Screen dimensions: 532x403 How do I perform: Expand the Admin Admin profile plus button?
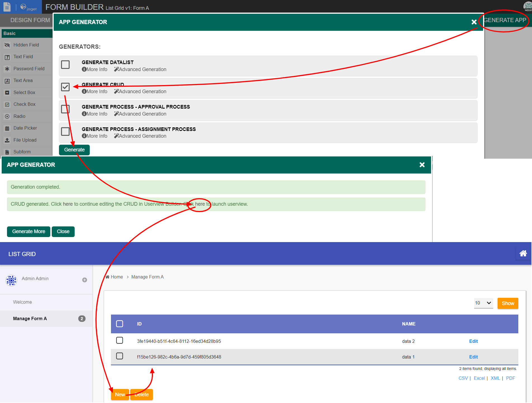[84, 280]
